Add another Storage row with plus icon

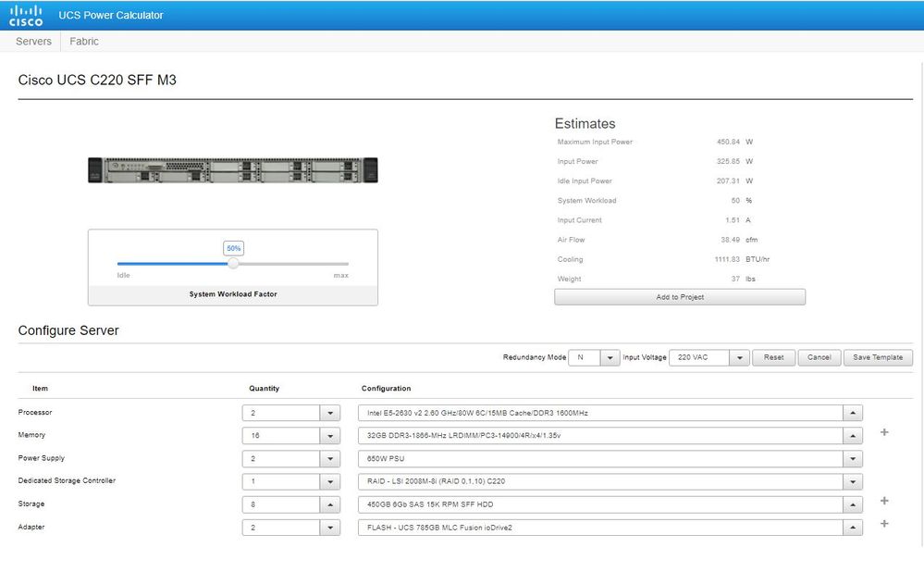(x=884, y=502)
